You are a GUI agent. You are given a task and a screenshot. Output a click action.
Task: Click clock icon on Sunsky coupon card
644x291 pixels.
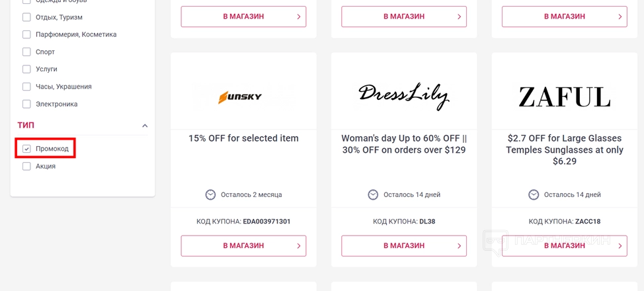coord(211,194)
